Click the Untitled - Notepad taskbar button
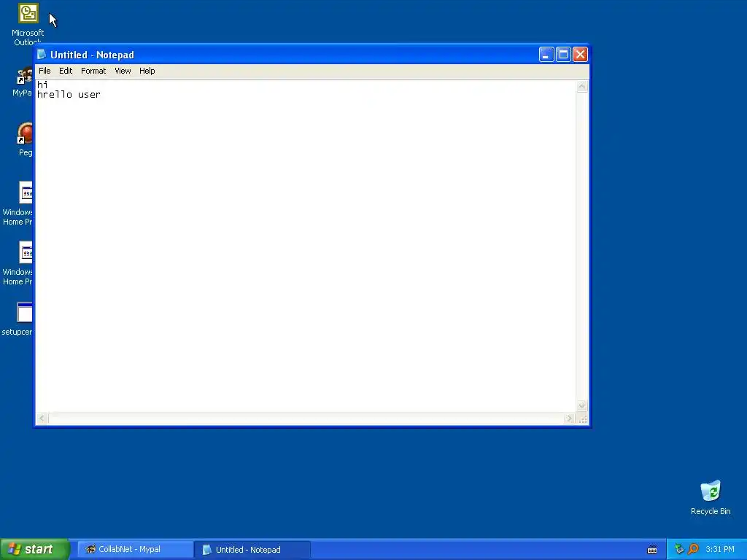The image size is (747, 560). 252,550
